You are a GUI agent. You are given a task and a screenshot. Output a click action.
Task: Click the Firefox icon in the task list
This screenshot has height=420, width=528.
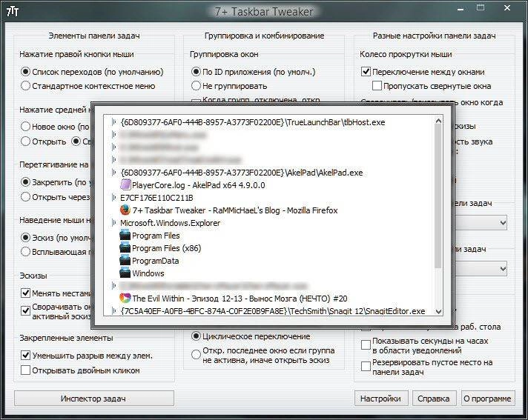point(125,210)
